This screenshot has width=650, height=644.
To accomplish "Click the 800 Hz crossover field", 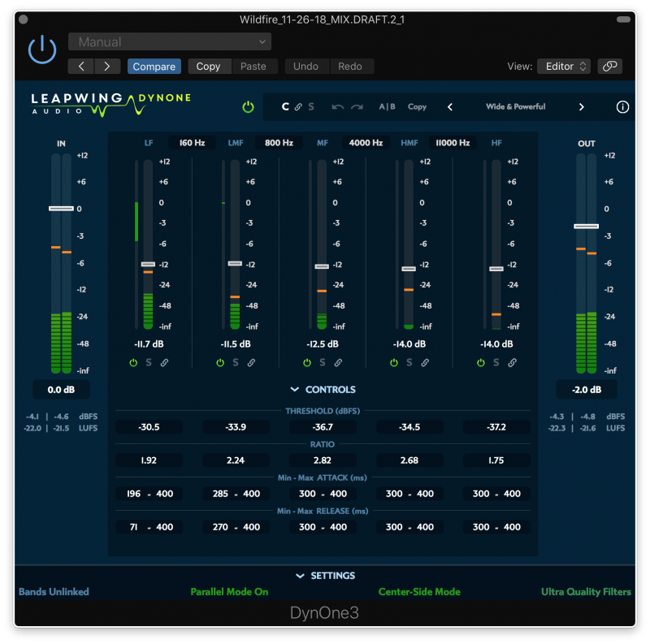I will pos(279,143).
